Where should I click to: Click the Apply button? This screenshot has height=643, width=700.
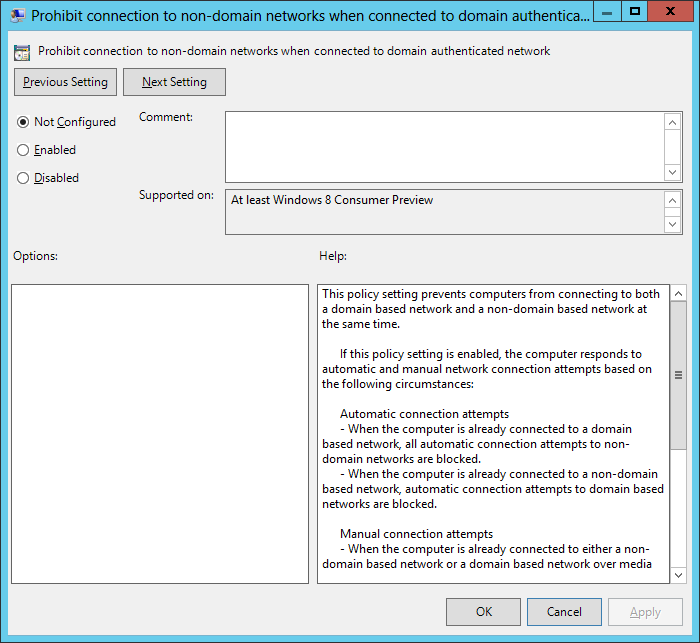645,612
